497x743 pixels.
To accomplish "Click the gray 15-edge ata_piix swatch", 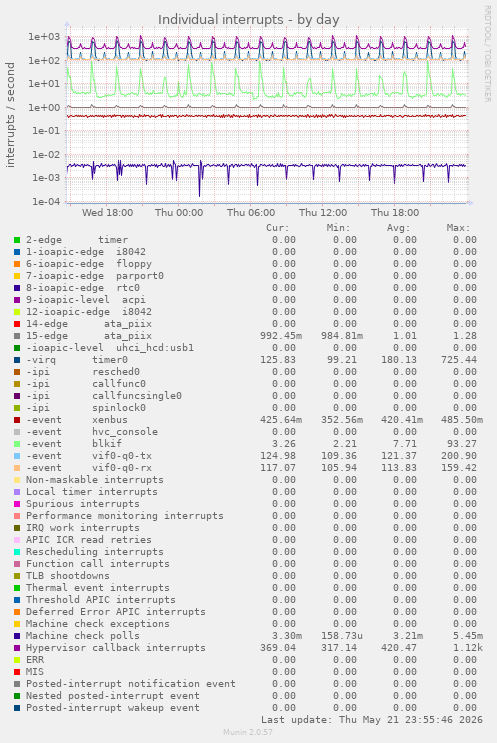I will pos(17,336).
